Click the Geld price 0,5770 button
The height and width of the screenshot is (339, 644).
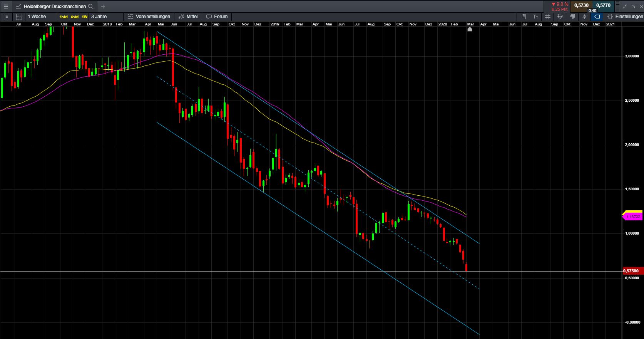pos(603,5)
